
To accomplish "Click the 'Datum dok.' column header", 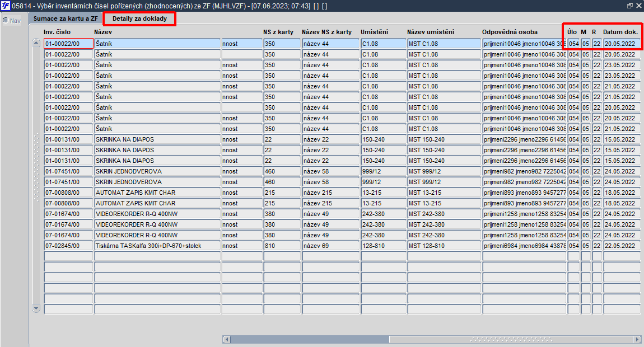I will 620,32.
